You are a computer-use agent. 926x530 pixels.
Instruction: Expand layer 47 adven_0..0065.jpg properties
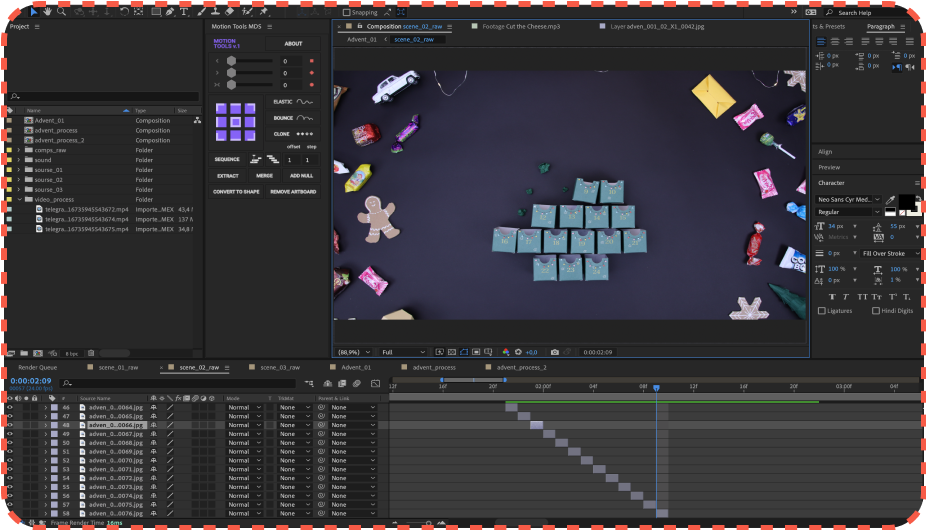(45, 417)
